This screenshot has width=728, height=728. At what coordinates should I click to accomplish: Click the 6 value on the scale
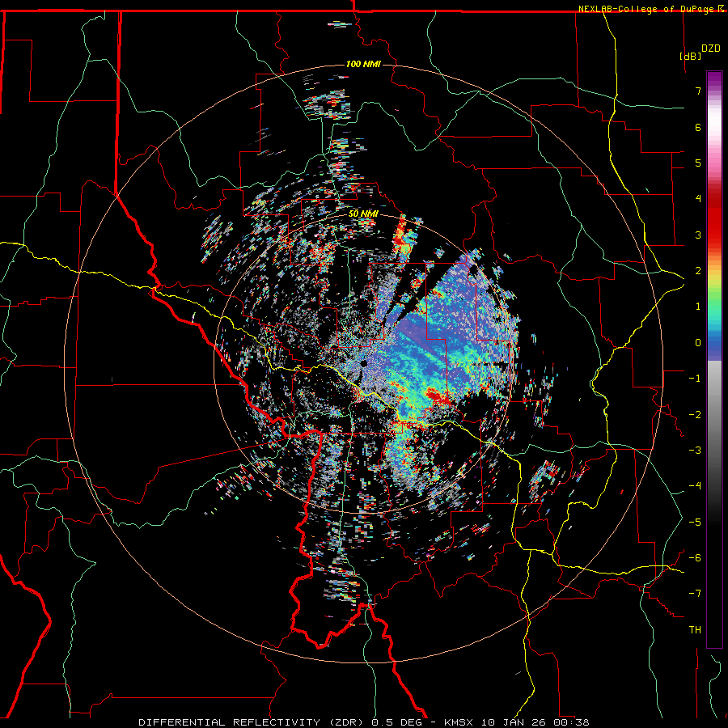(x=698, y=127)
